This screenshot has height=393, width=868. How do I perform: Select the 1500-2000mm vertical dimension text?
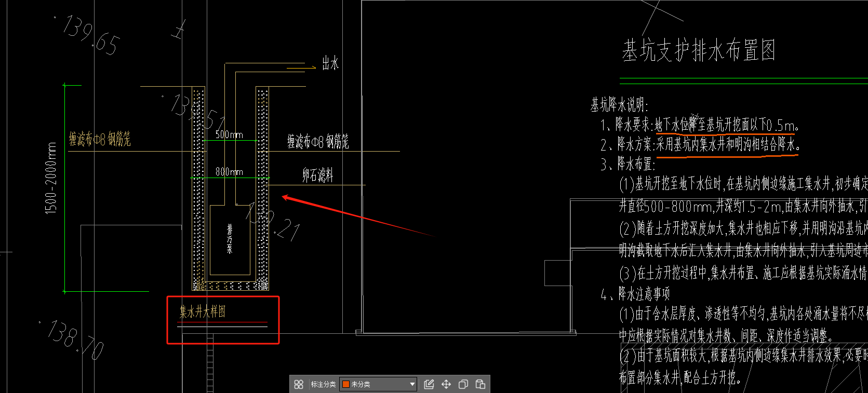pyautogui.click(x=51, y=178)
